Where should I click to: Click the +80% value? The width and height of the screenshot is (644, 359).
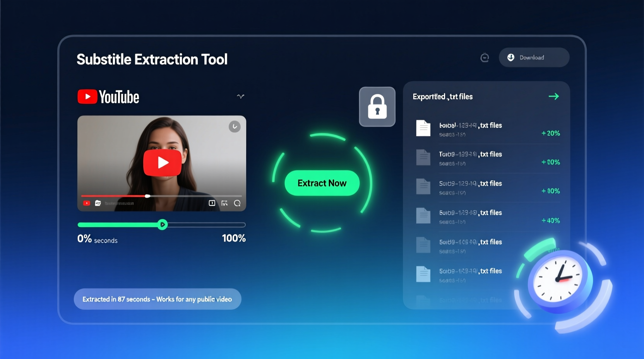[551, 191]
